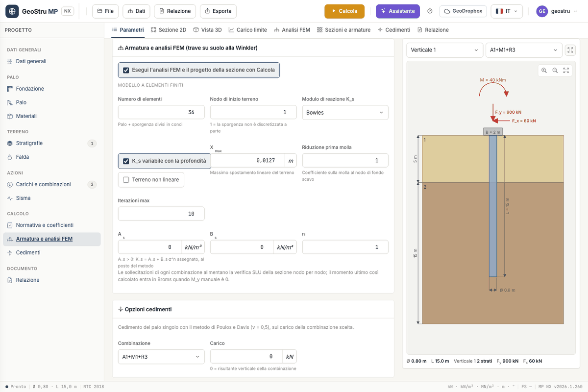Screen dimensions: 588x392
Task: Switch to the Carico limite tab
Action: coord(248,30)
